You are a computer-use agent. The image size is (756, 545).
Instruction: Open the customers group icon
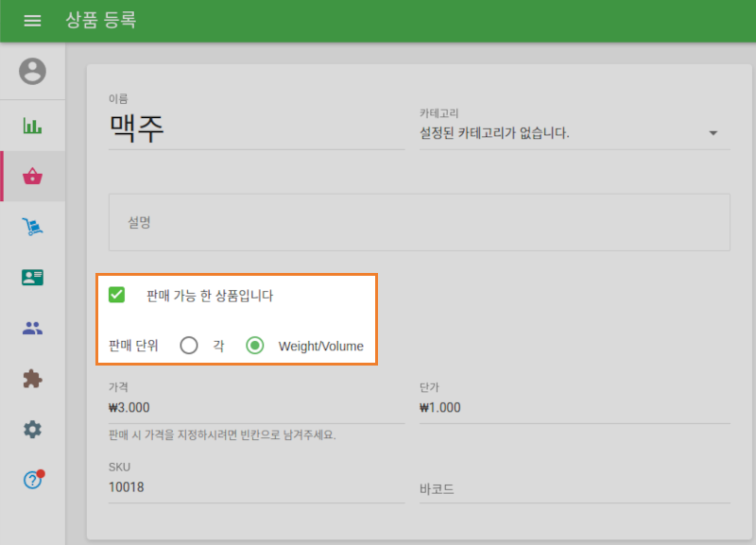pos(32,328)
